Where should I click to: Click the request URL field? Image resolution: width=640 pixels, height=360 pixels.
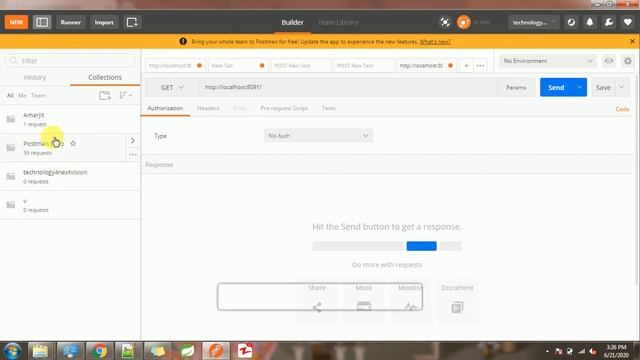[348, 87]
